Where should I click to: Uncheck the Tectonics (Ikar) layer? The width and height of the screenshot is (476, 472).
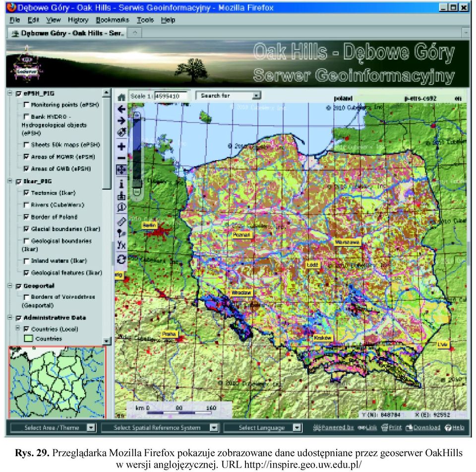click(x=26, y=193)
